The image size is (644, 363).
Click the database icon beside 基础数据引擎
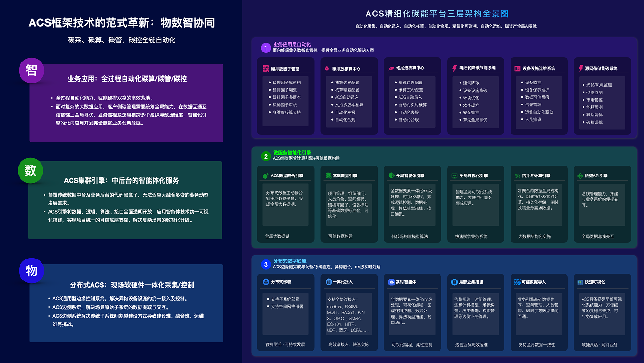click(x=328, y=176)
